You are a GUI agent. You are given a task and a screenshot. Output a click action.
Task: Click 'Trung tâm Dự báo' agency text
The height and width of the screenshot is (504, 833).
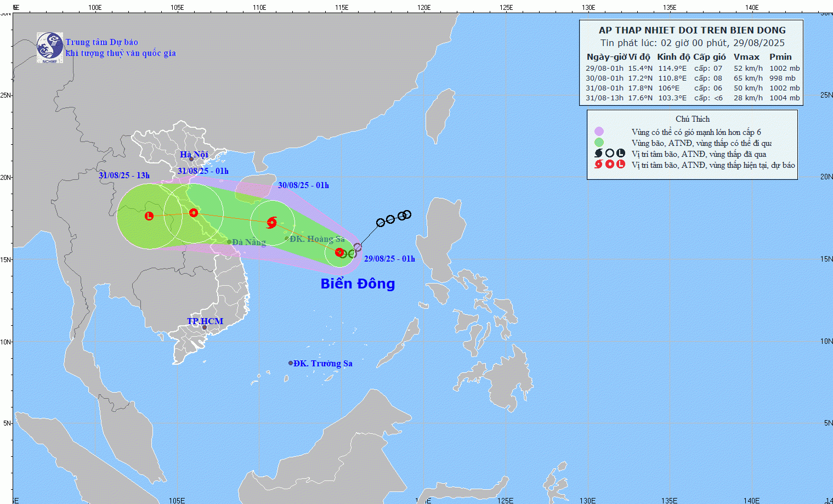[102, 42]
